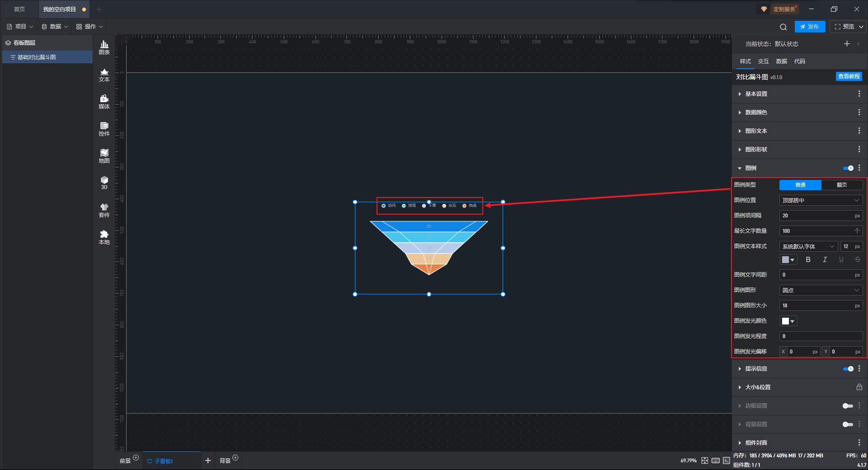
Task: Apply italic to legend text
Action: tap(825, 259)
